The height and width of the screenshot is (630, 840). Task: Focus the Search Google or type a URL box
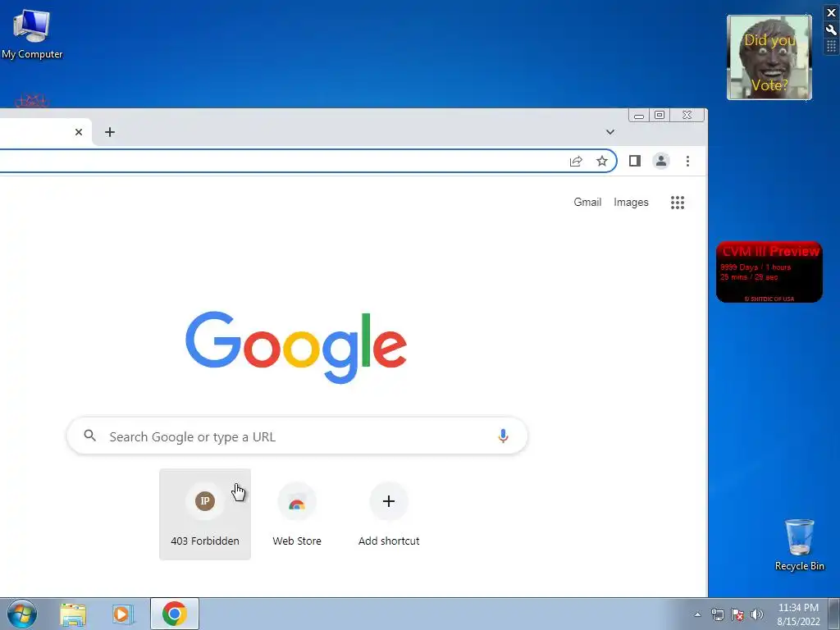click(x=297, y=436)
